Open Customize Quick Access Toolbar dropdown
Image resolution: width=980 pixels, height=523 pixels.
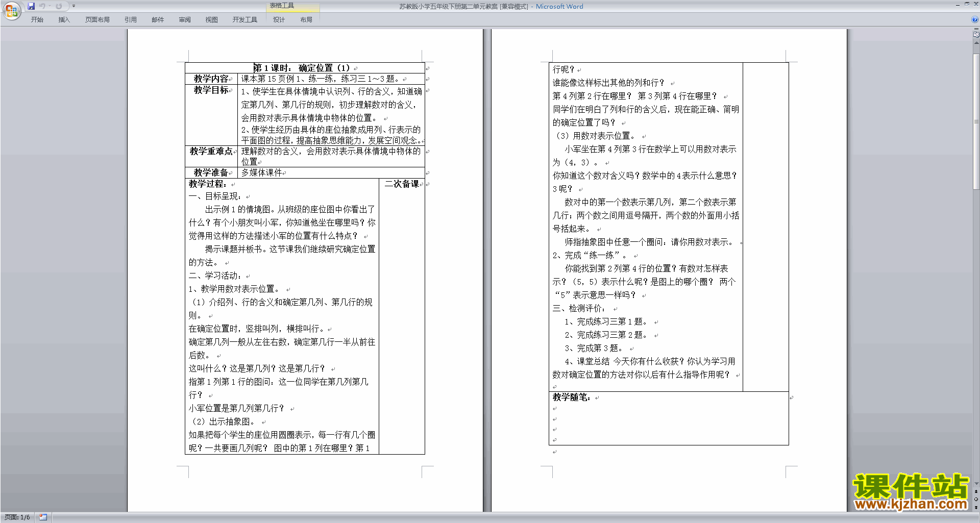tap(73, 6)
